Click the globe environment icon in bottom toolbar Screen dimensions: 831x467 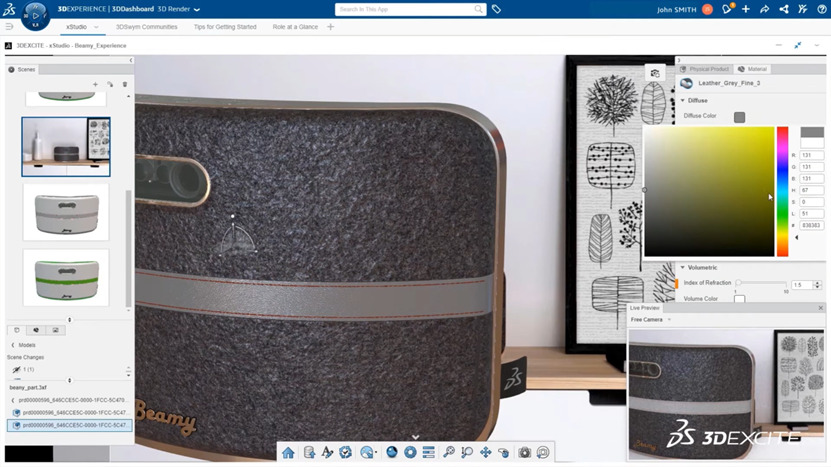366,452
